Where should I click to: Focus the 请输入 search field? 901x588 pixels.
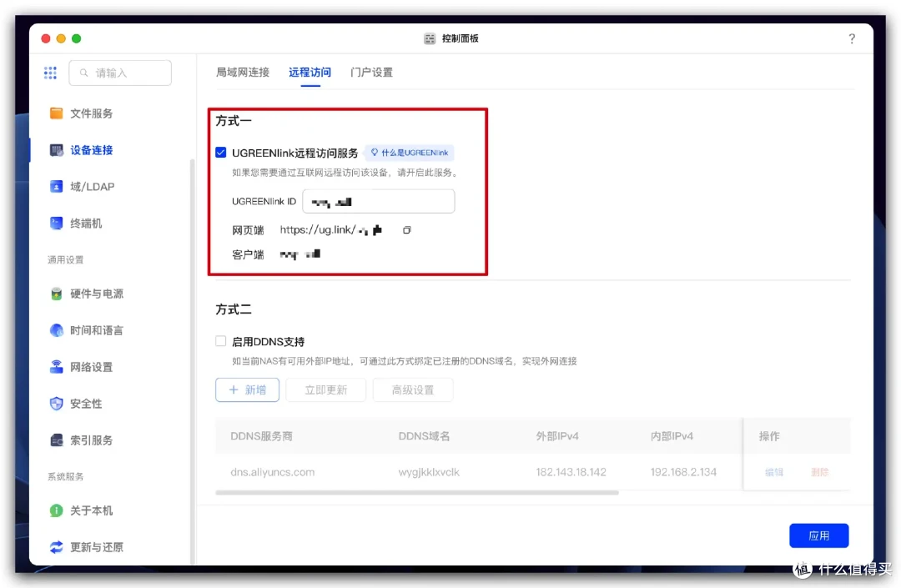(120, 73)
